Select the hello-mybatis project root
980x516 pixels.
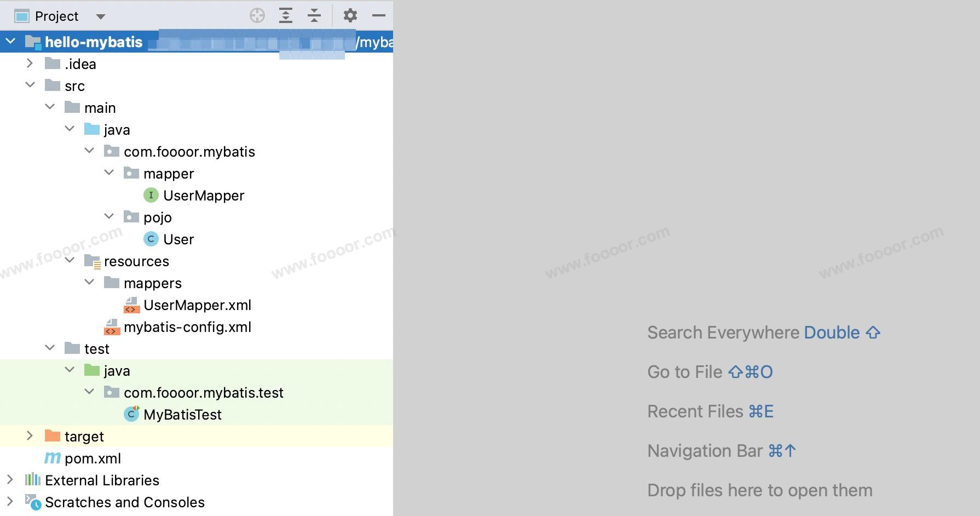[93, 42]
